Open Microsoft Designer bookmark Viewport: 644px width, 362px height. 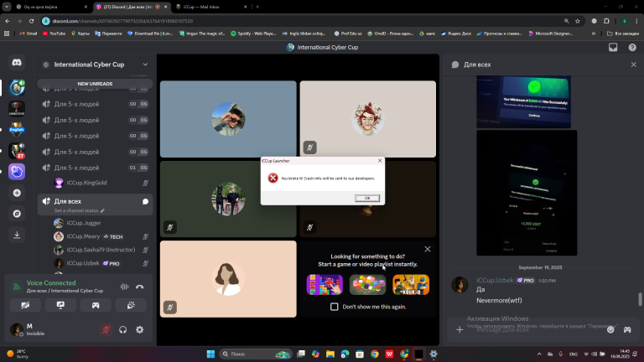550,34
